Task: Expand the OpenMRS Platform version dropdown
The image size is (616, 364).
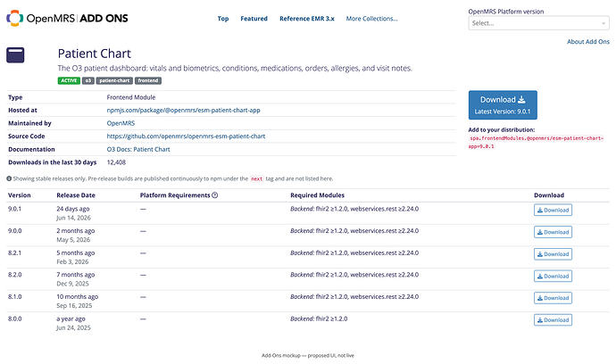Action: (x=538, y=23)
